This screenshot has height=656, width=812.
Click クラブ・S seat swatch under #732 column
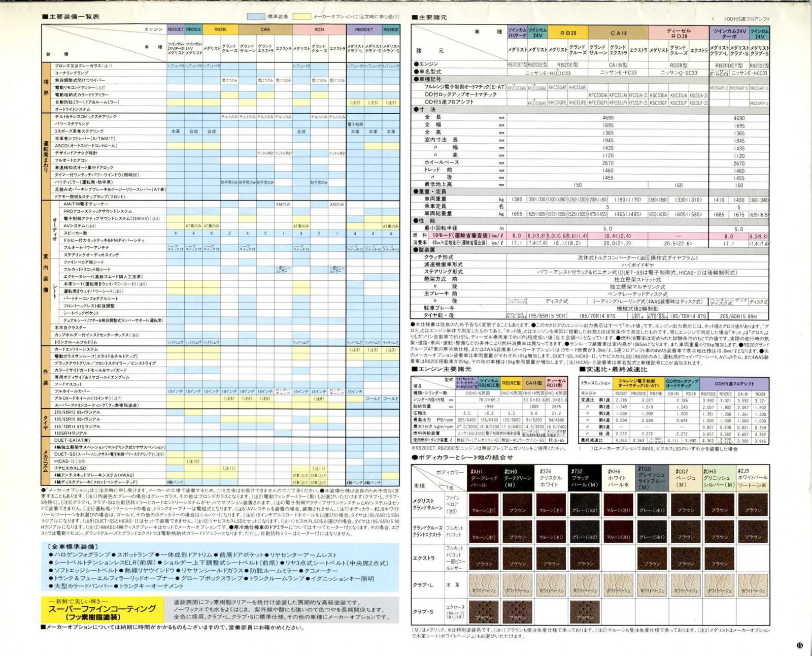click(x=585, y=612)
